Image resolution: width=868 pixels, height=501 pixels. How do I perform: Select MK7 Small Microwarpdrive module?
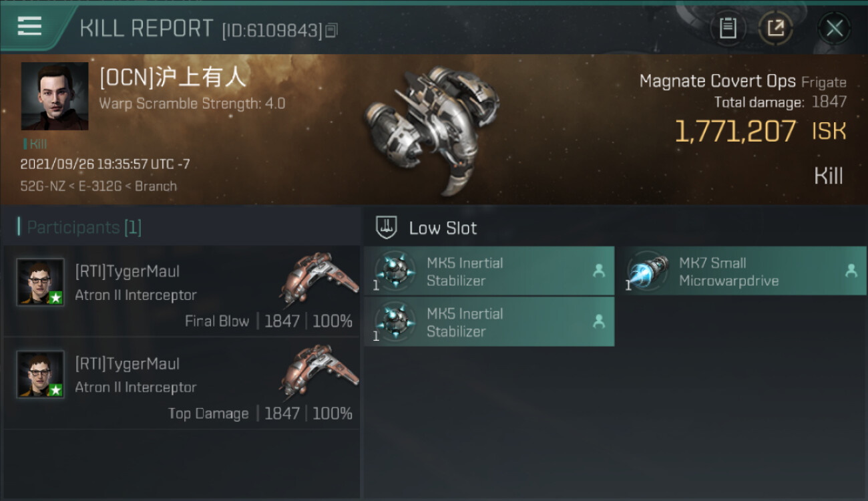click(744, 271)
